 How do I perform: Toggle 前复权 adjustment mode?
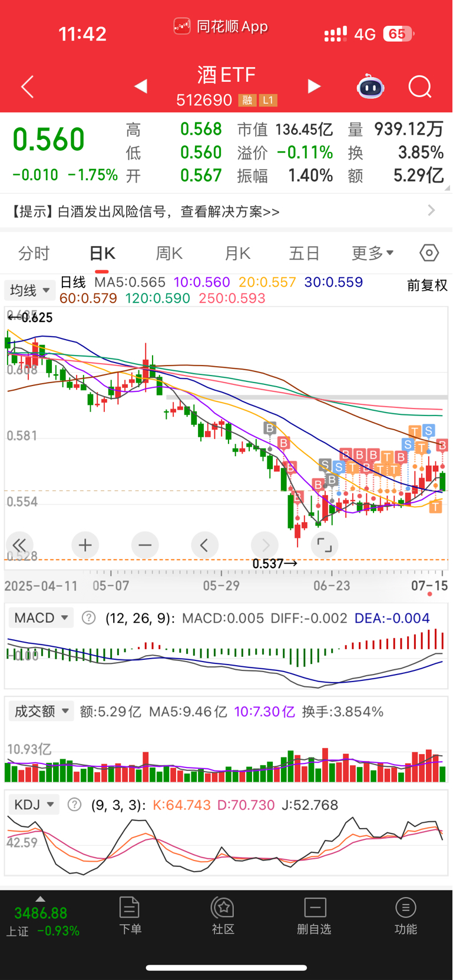(x=427, y=285)
